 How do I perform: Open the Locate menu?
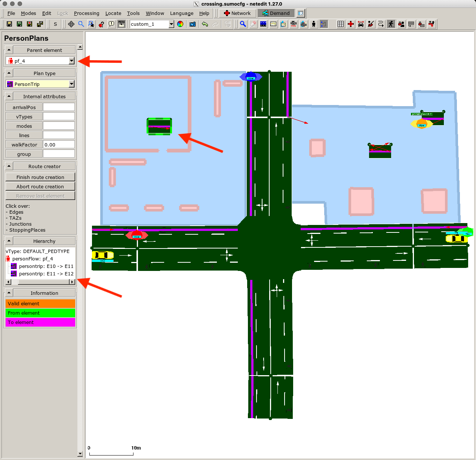click(x=113, y=13)
